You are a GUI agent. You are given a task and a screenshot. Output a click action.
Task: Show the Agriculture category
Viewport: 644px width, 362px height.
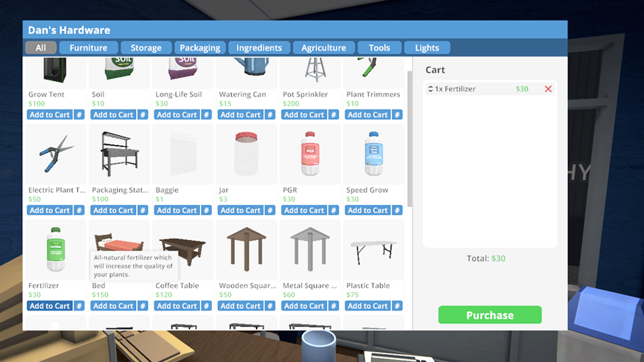(x=323, y=47)
